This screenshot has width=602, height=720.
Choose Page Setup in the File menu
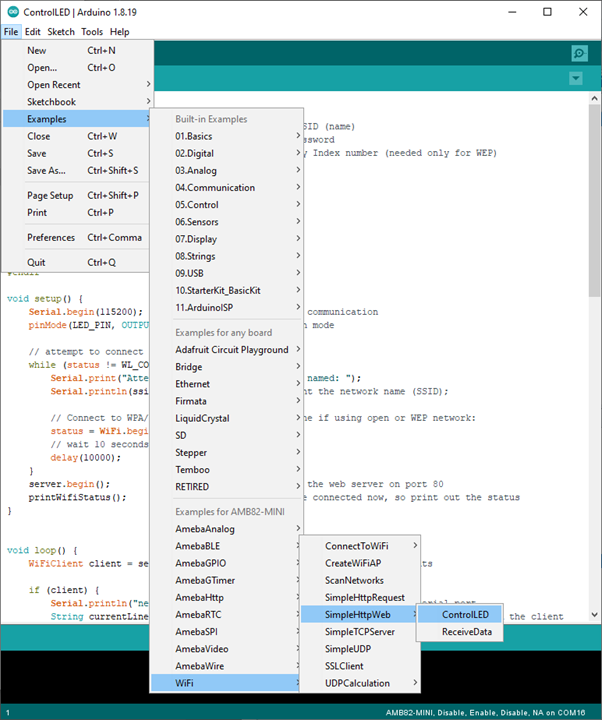(x=50, y=196)
